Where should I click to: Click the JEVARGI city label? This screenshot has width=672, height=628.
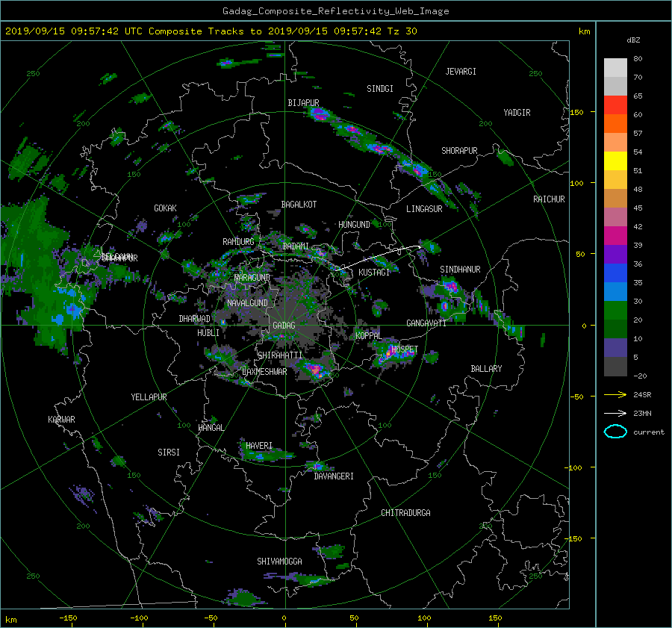click(x=461, y=72)
